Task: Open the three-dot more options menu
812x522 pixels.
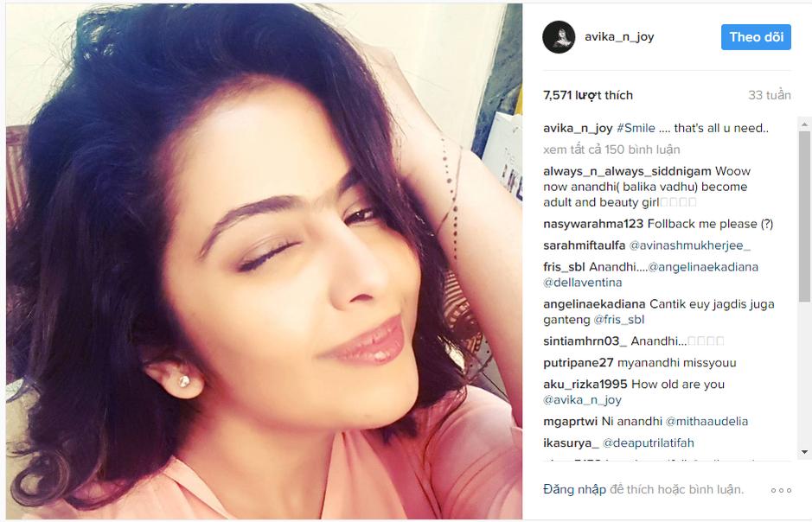Action: [781, 490]
